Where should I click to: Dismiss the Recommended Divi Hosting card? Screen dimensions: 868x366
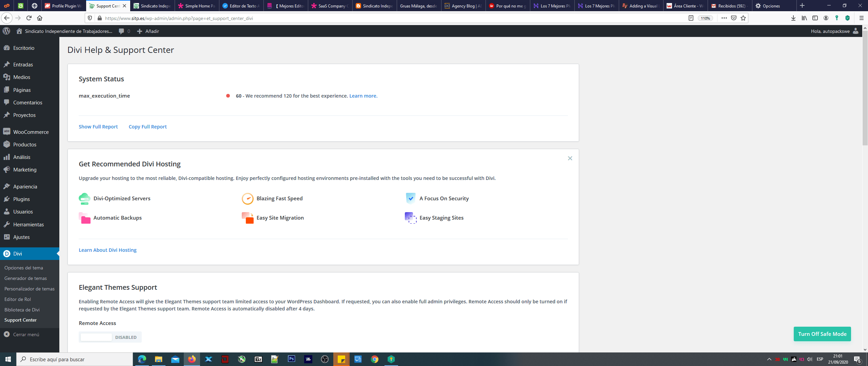(x=570, y=158)
